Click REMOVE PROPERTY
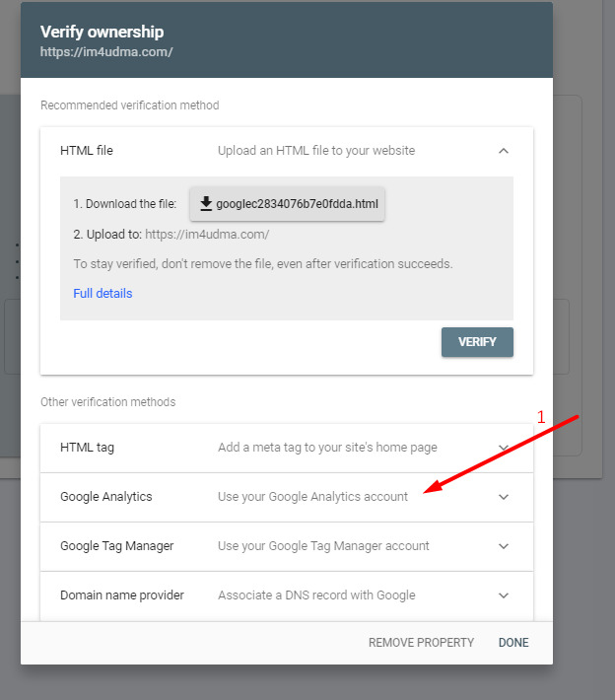This screenshot has height=700, width=615. click(421, 643)
